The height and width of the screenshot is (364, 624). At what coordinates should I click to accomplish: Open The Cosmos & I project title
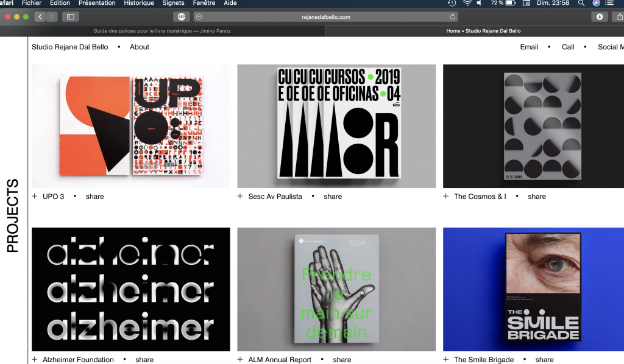[x=480, y=197]
